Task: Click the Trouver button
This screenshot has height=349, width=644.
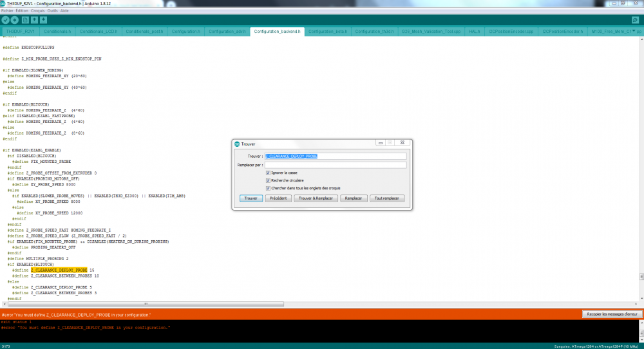Action: pos(251,198)
